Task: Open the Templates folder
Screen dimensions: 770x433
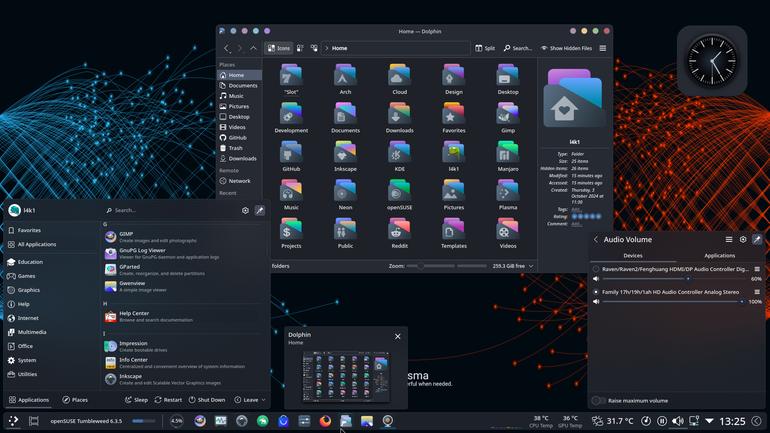Action: [x=454, y=233]
